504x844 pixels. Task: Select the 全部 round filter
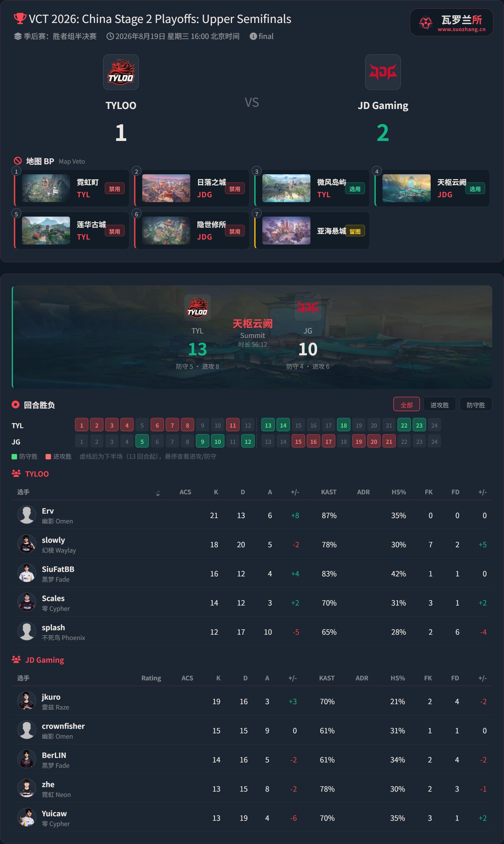[407, 405]
